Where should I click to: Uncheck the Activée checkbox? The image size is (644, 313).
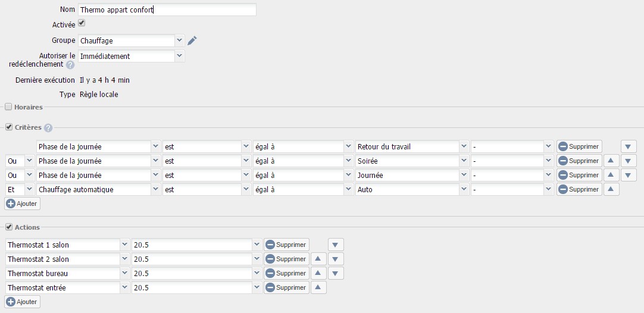coord(82,23)
